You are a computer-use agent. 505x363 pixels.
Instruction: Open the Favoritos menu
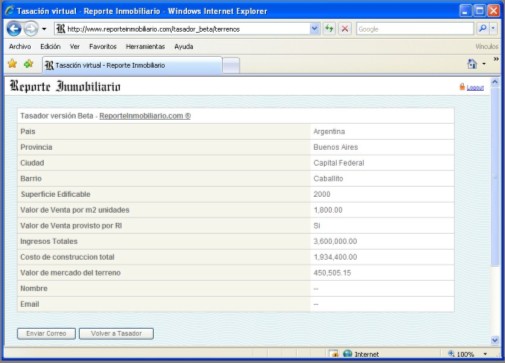[103, 47]
